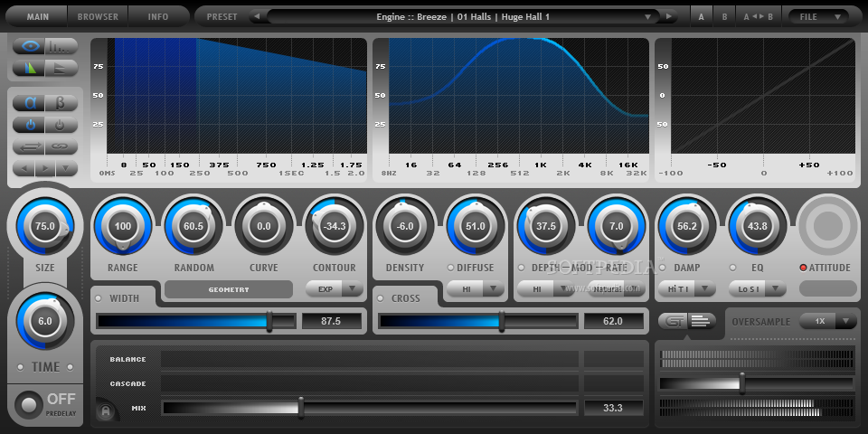Open the OVERSAMPLE 1X dropdown

click(828, 321)
